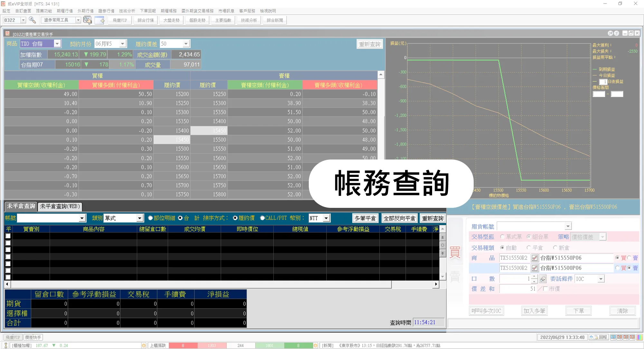Check the first row checkbox in 未平倉 list
This screenshot has height=349, width=644.
tap(8, 236)
